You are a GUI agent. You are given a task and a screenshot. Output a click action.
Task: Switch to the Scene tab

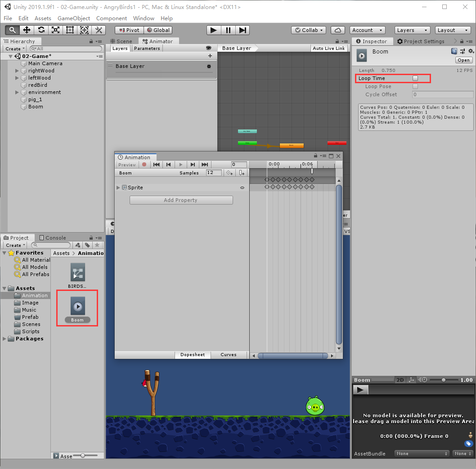(121, 41)
